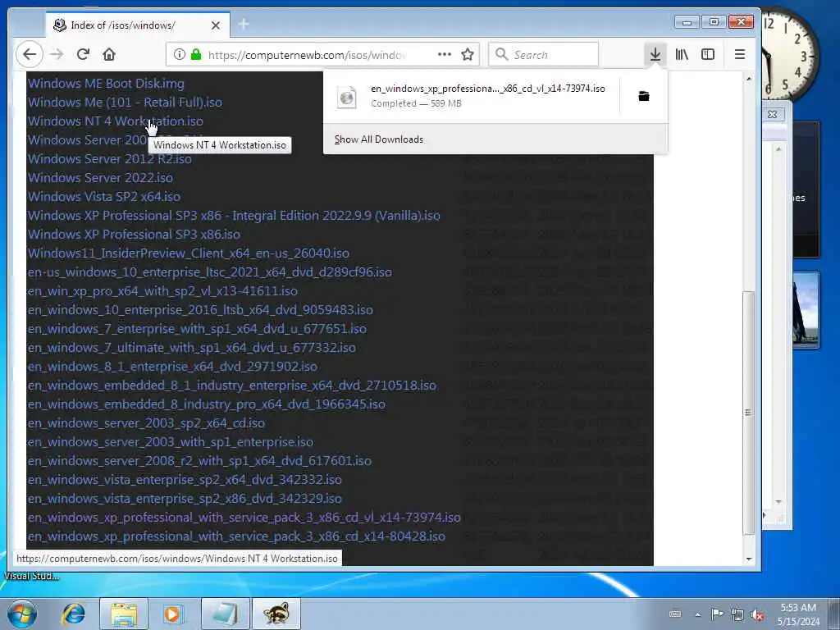Open en_windows_embedded_8_1_industry_enterprise iso link
840x630 pixels.
[232, 386]
